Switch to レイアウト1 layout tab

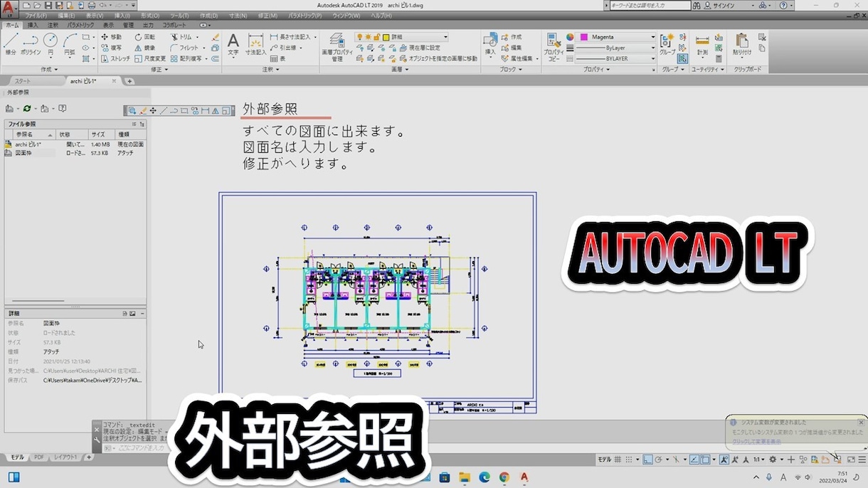(x=66, y=457)
